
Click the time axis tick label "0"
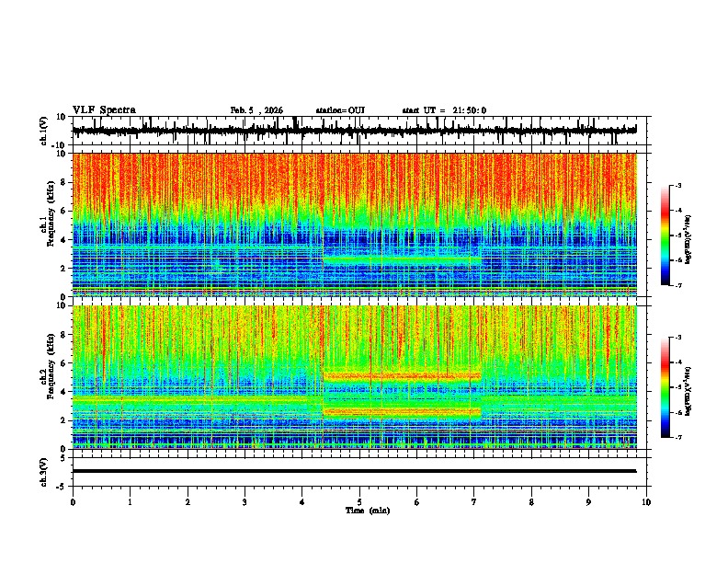(73, 502)
